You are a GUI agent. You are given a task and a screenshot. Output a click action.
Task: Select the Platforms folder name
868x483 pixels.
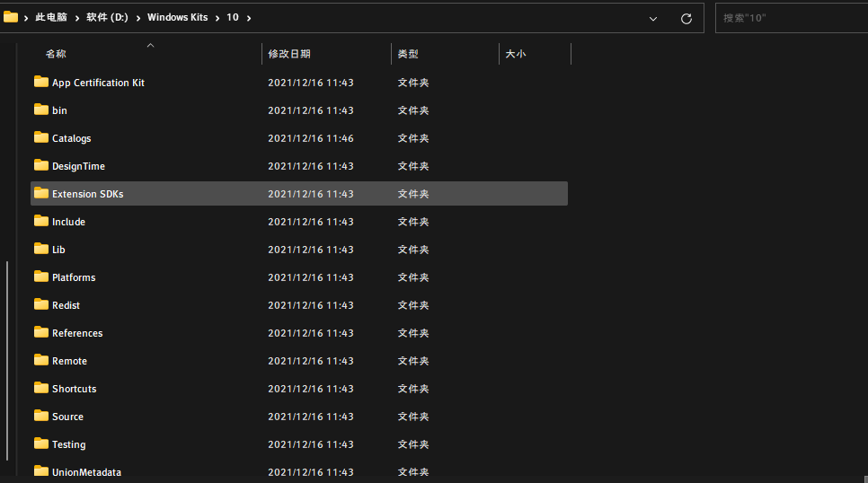[74, 277]
